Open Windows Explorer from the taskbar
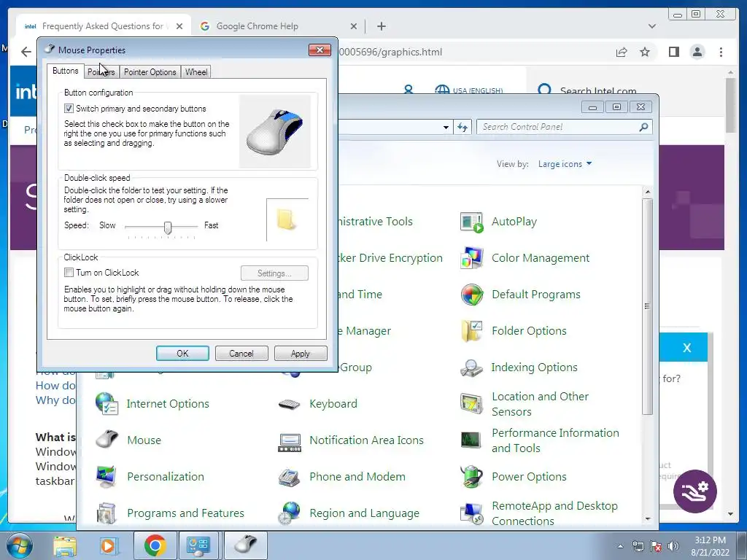 pos(64,545)
